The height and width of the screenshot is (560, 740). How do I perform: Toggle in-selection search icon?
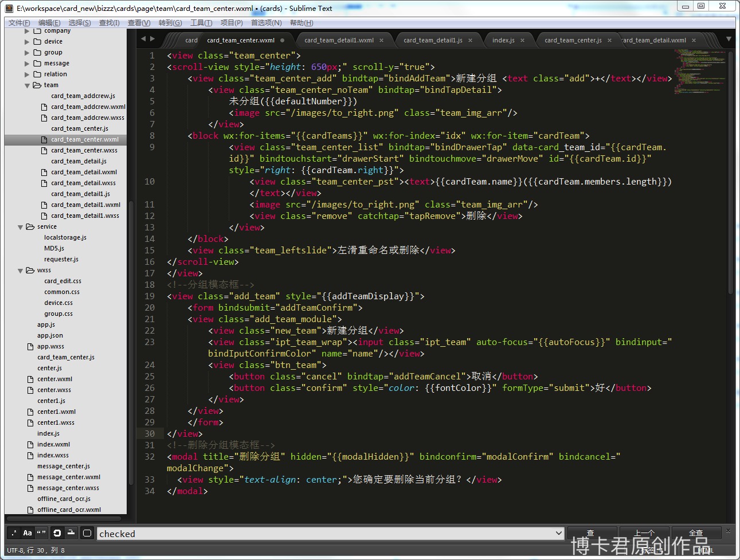[71, 533]
